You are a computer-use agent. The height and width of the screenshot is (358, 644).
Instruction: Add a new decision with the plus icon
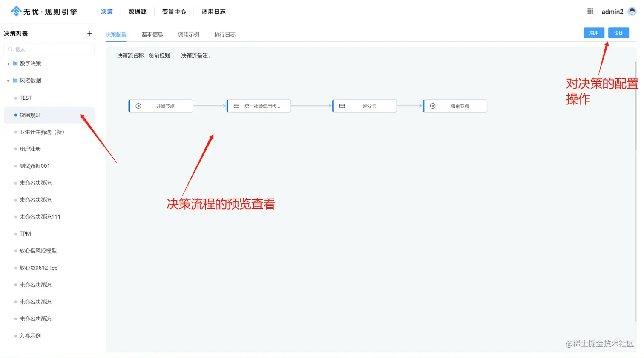(x=90, y=33)
